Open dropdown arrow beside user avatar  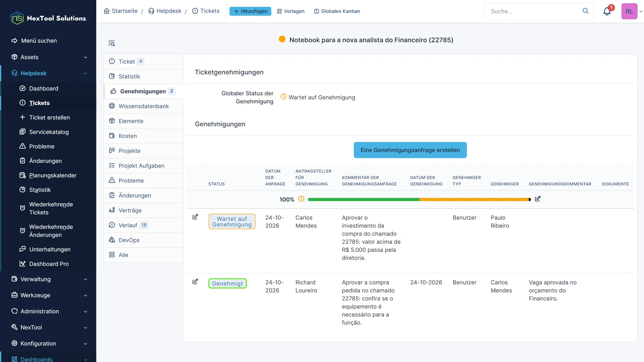pyautogui.click(x=641, y=12)
